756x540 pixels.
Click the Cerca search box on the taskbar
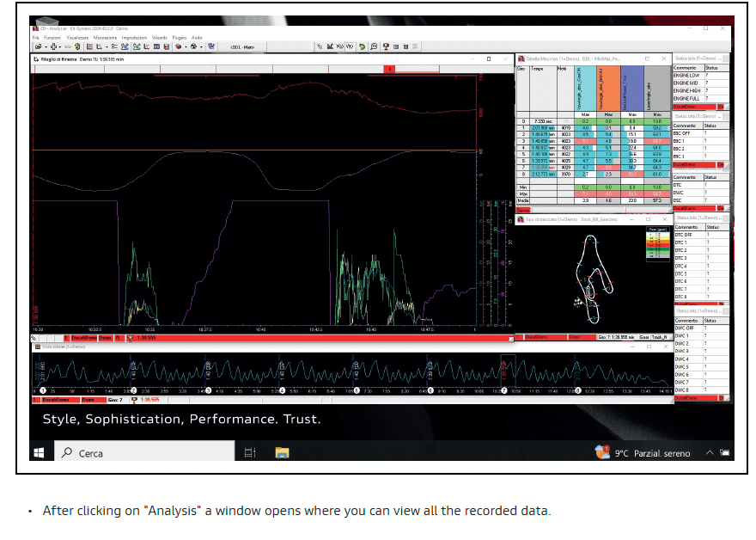pos(144,452)
